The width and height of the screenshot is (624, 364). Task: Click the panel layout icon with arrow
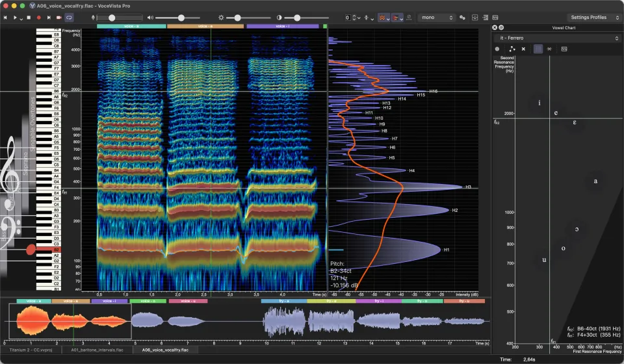tap(485, 18)
